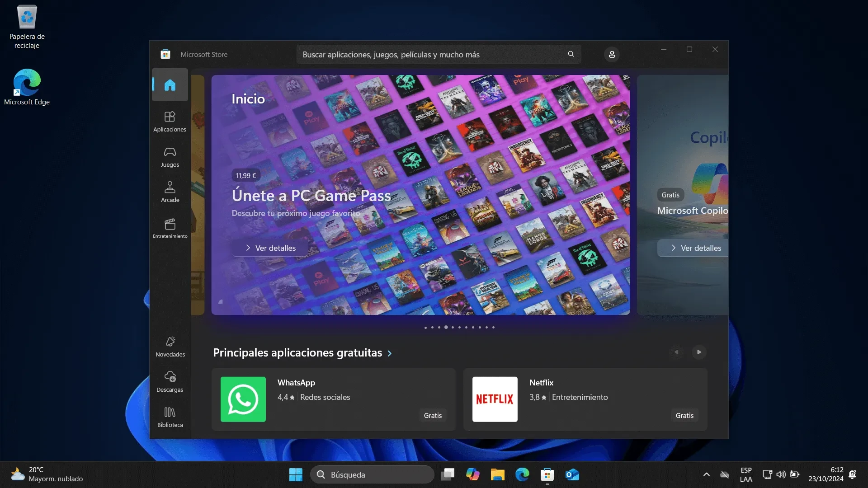Click the Únete a PC Game Pass banner title
Screen dimensions: 868x488
(x=311, y=196)
